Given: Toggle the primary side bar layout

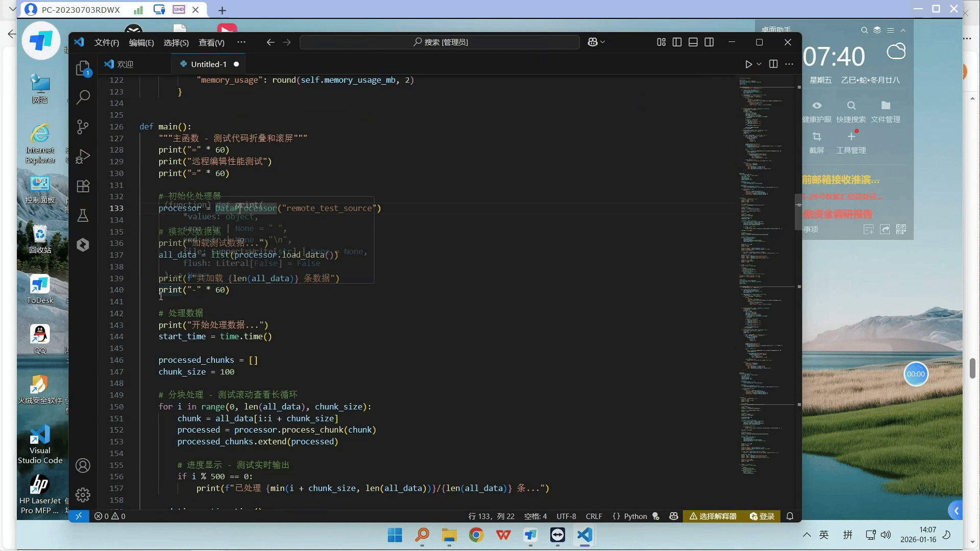Looking at the screenshot, I should (677, 42).
